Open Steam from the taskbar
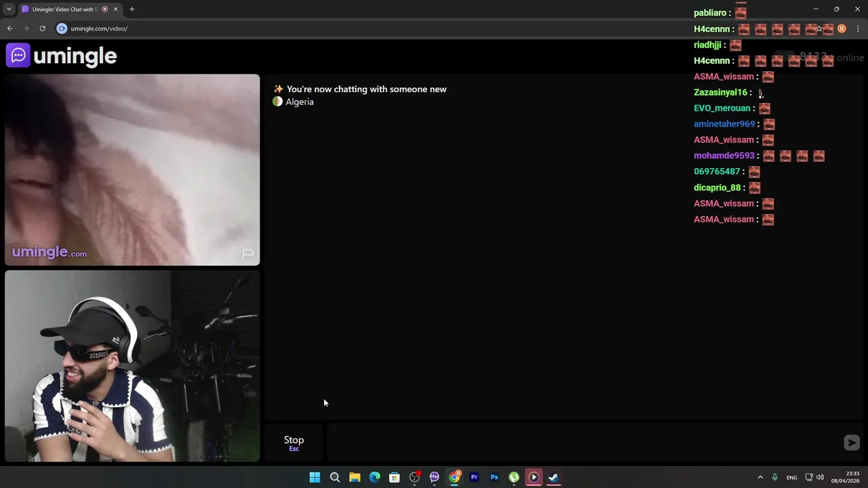This screenshot has height=488, width=868. click(553, 477)
